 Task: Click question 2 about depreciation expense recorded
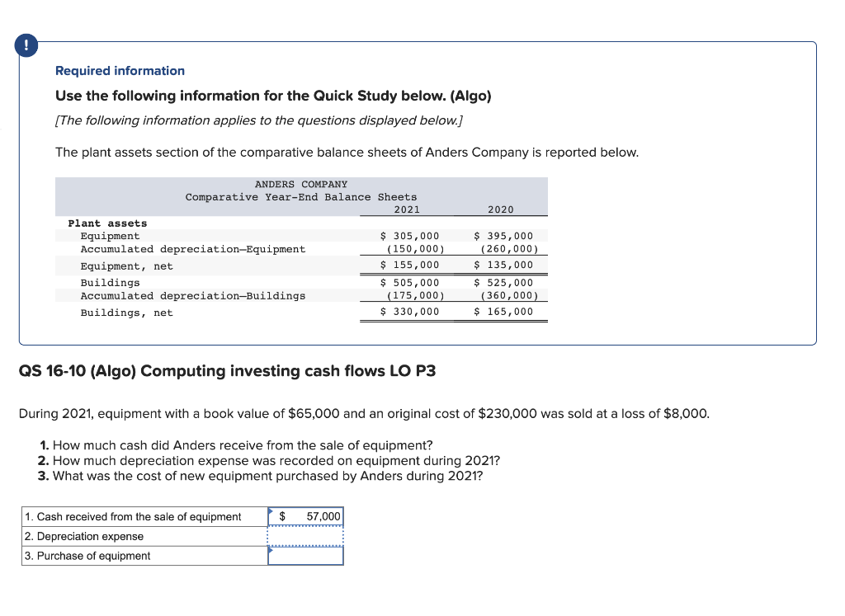[269, 461]
